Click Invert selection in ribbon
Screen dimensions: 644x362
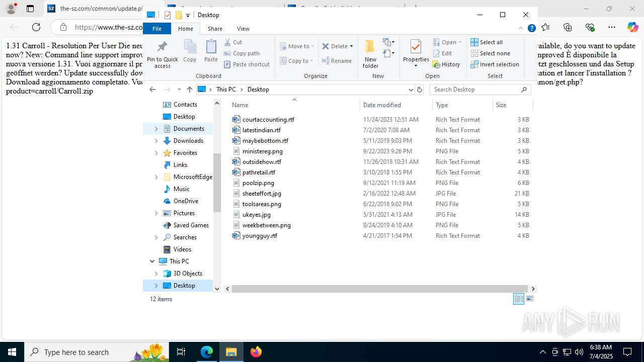[x=495, y=64]
